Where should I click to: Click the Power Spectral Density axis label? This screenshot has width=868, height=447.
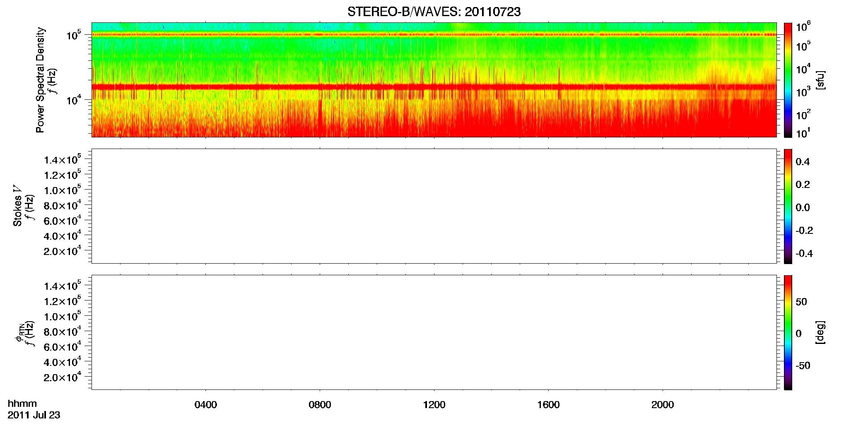[40, 80]
